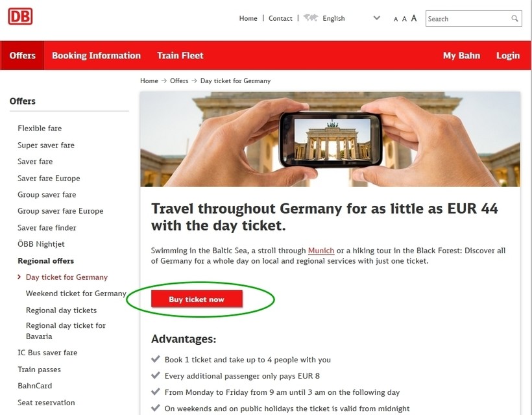Click in the Search input field

pyautogui.click(x=468, y=19)
